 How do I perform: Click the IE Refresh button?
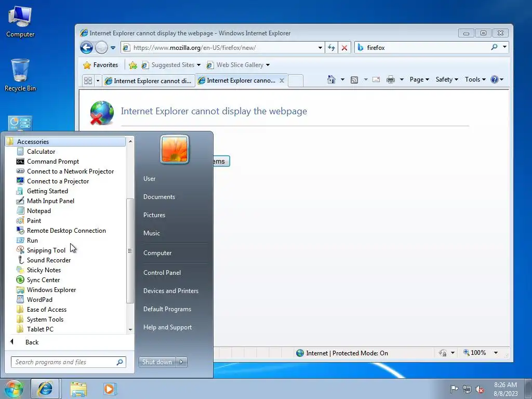click(331, 47)
